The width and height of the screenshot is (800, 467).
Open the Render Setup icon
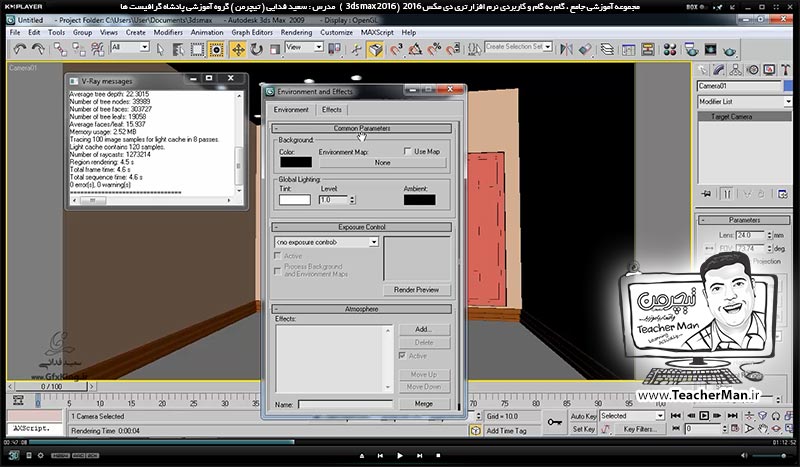coord(691,50)
